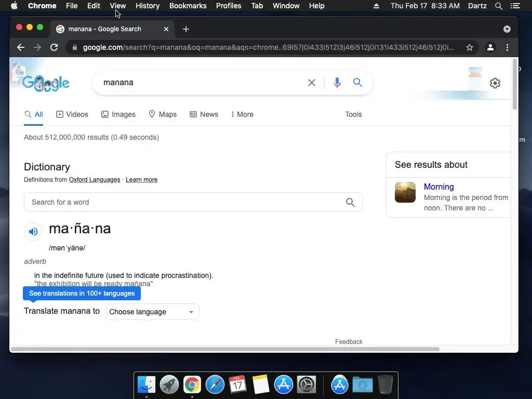Open the Oxford Languages link
Screen dimensions: 532x399
click(x=95, y=180)
